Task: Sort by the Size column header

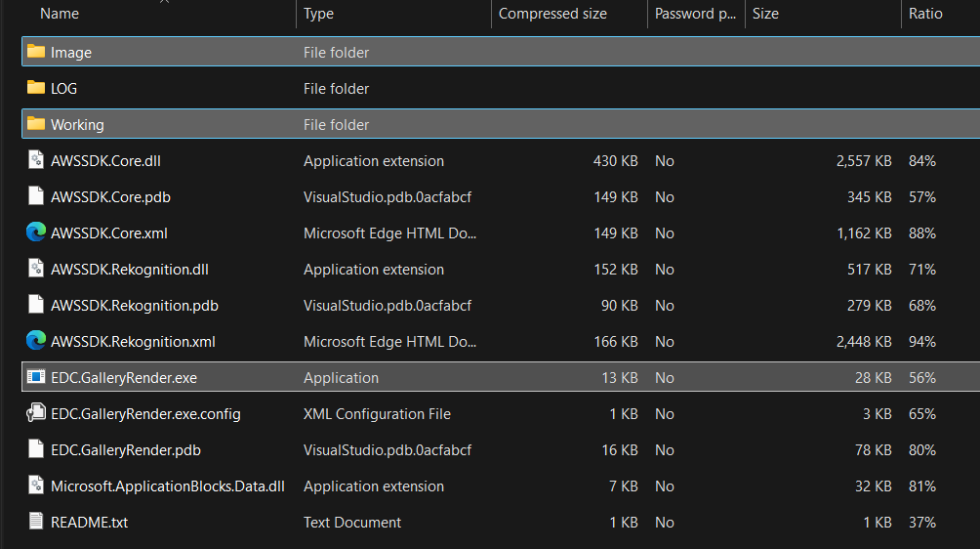Action: coord(765,14)
